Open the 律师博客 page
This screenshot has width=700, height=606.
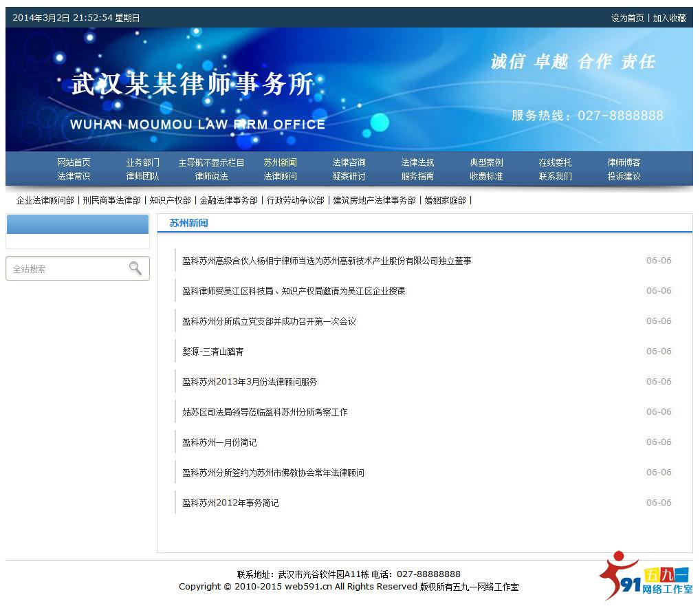pos(623,162)
